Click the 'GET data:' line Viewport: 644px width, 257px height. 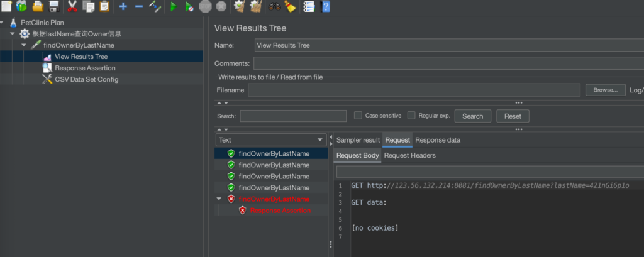coord(369,202)
